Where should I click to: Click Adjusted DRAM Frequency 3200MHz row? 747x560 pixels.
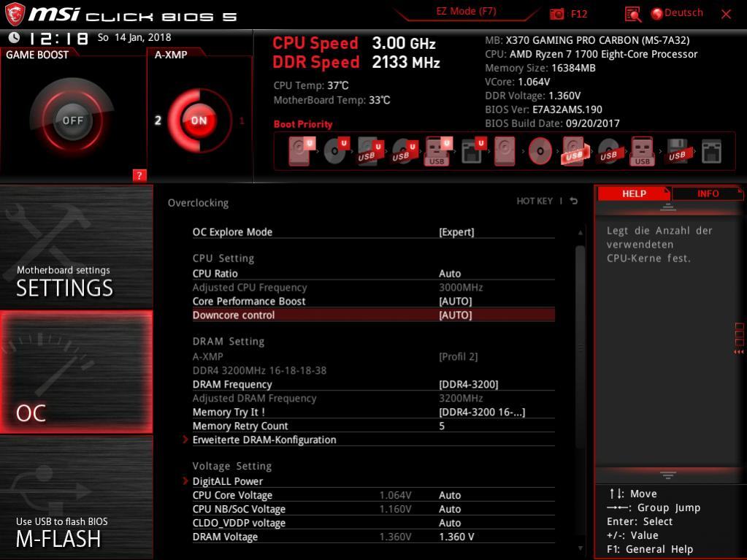pyautogui.click(x=374, y=398)
